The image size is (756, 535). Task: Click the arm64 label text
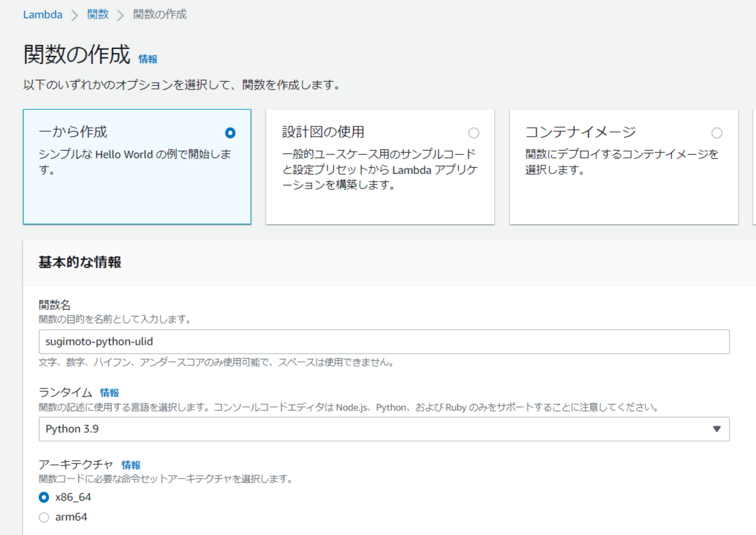tap(71, 517)
